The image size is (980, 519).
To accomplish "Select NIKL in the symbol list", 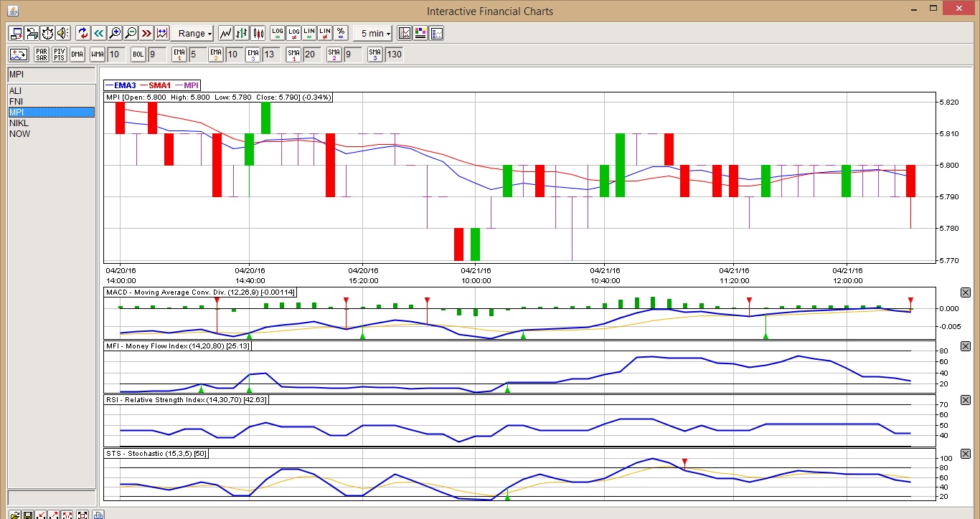I will pos(19,123).
